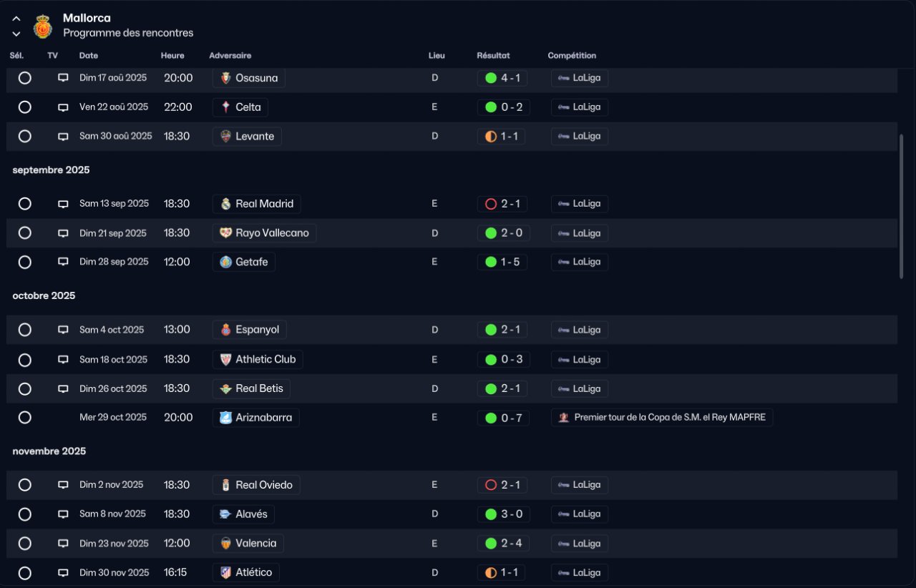The image size is (916, 588).
Task: Sort fixtures by Résultat column header
Action: pos(493,56)
